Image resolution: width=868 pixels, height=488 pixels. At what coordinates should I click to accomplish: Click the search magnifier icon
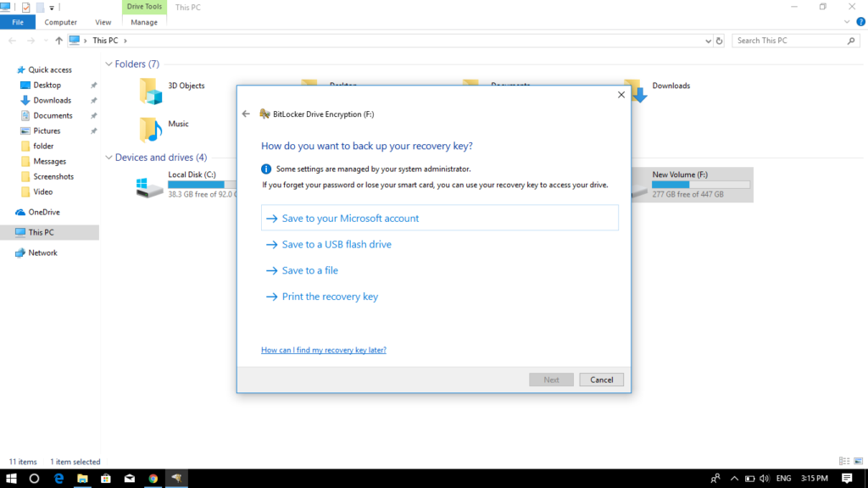pyautogui.click(x=851, y=41)
